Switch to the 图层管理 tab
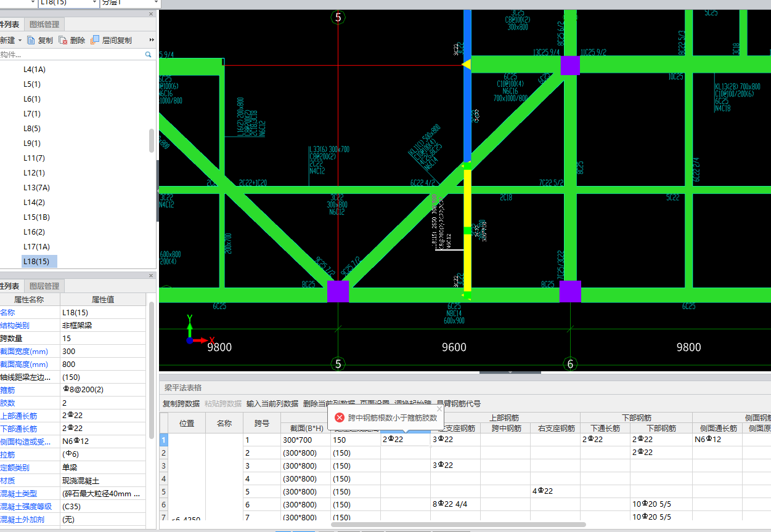Viewport: 771px width, 532px height. click(44, 286)
